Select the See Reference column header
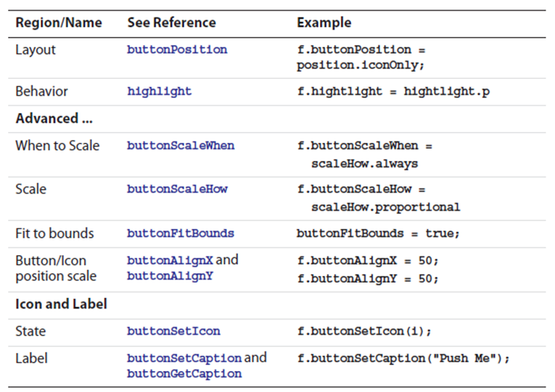 tap(171, 22)
